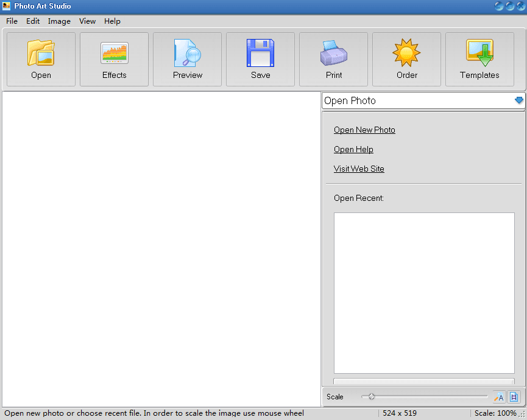Follow the Visit Web Site link
The width and height of the screenshot is (527, 420).
point(359,169)
